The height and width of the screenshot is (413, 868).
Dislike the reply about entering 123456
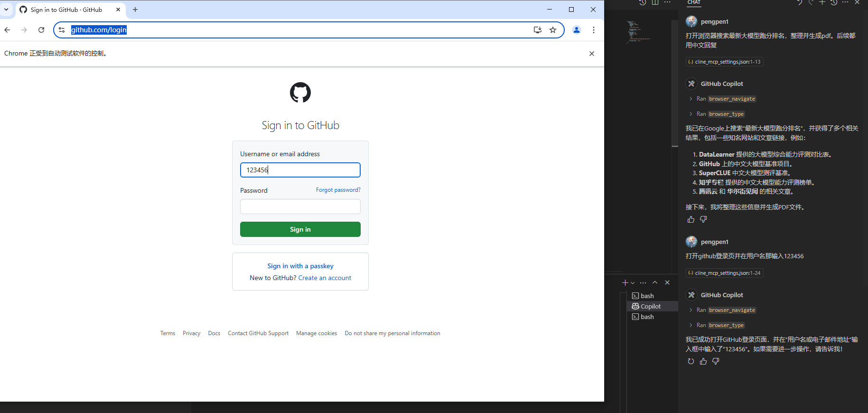tap(716, 361)
